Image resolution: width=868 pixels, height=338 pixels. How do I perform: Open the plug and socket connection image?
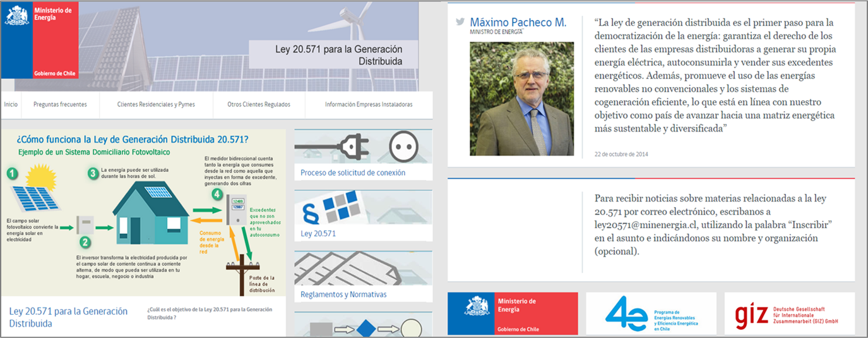(363, 147)
